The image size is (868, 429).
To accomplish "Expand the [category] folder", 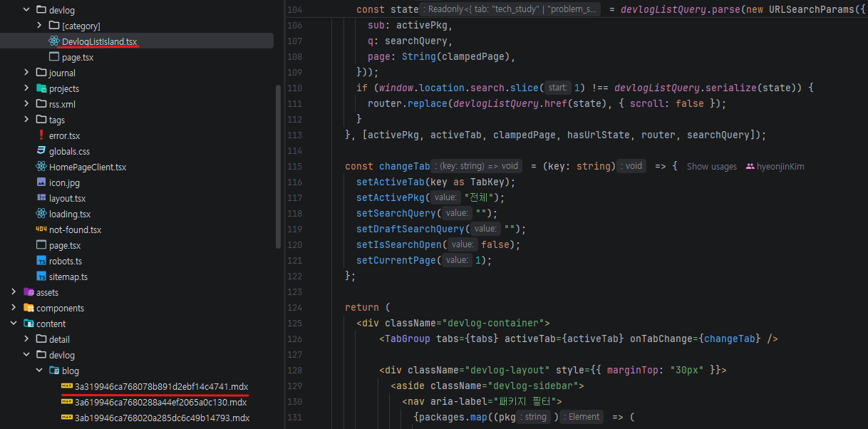I will [39, 26].
